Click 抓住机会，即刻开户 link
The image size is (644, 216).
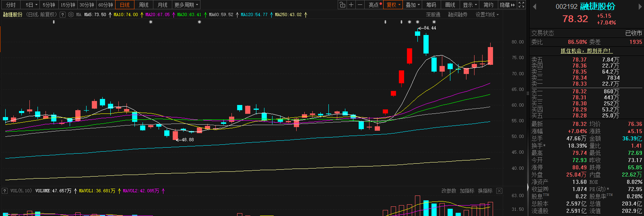coord(587,51)
